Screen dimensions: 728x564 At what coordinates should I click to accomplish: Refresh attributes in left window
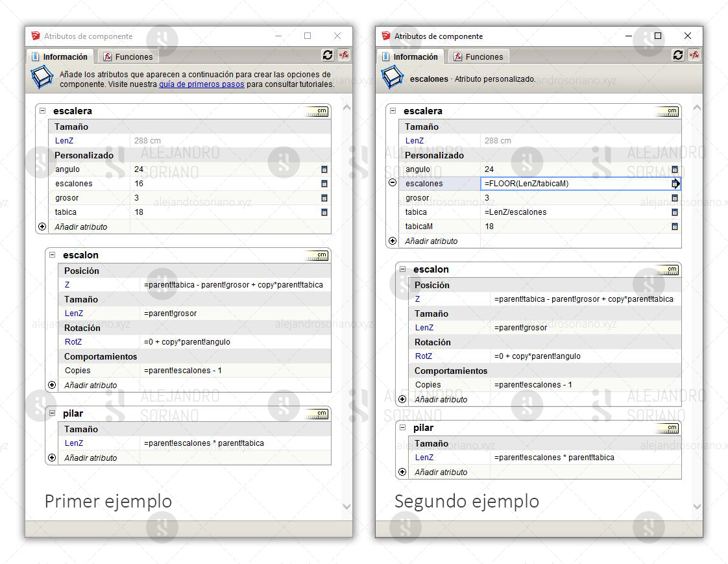point(328,55)
